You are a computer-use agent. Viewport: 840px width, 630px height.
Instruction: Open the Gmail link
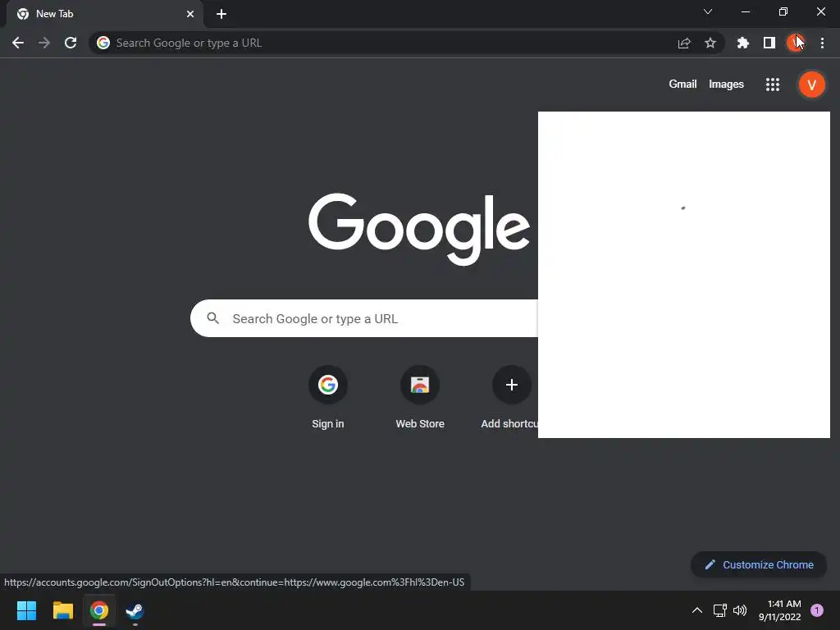[x=682, y=84]
